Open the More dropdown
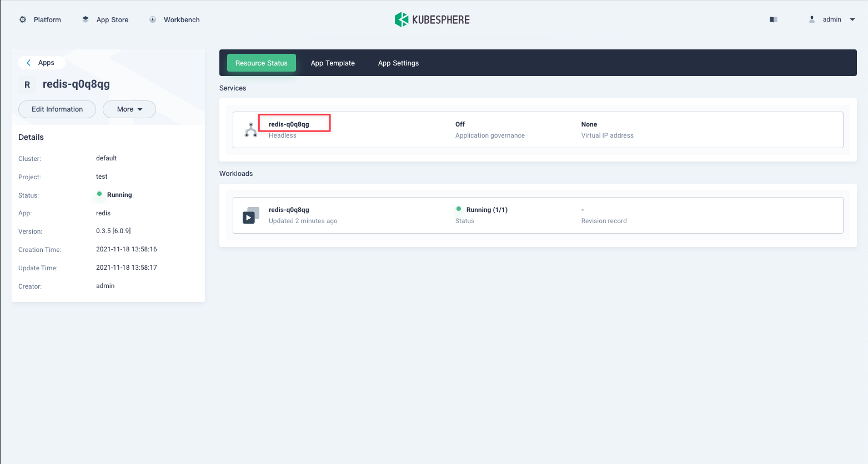This screenshot has height=464, width=868. click(x=129, y=109)
